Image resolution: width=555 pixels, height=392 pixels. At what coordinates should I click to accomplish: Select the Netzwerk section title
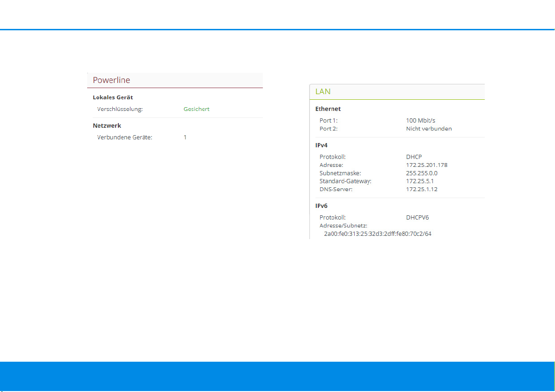(107, 126)
